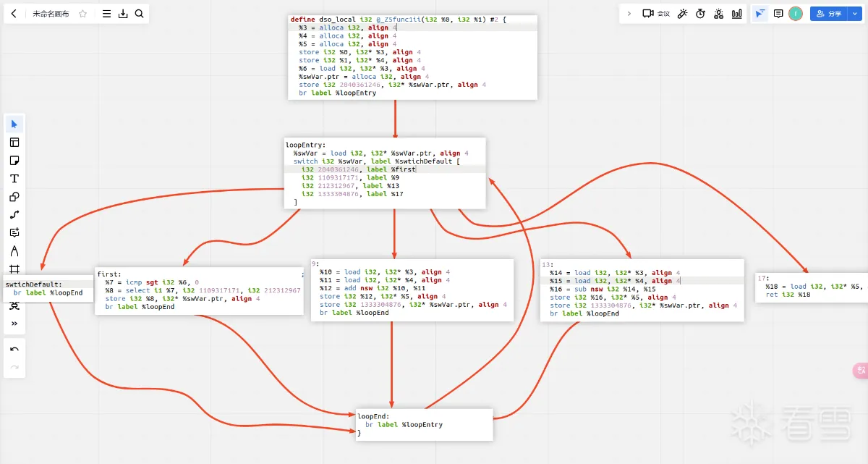Click 'br label %loopEntry' in loopEnd block
This screenshot has width=868, height=464.
pos(404,425)
